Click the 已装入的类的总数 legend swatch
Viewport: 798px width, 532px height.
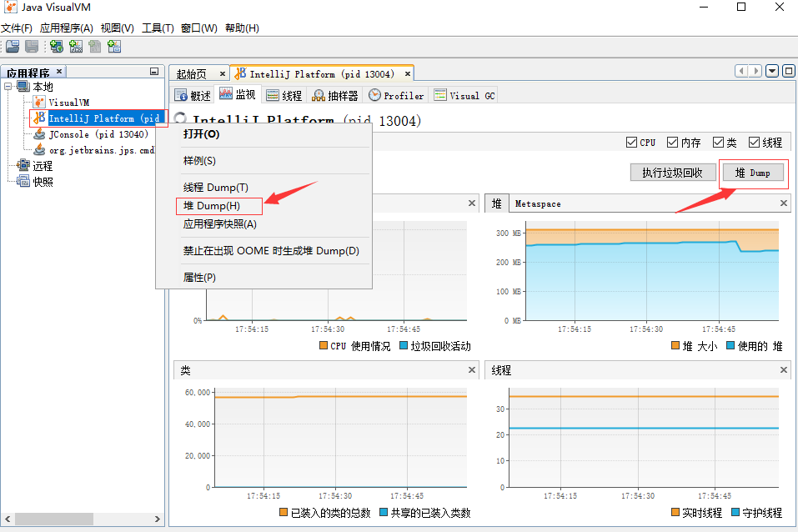[284, 512]
